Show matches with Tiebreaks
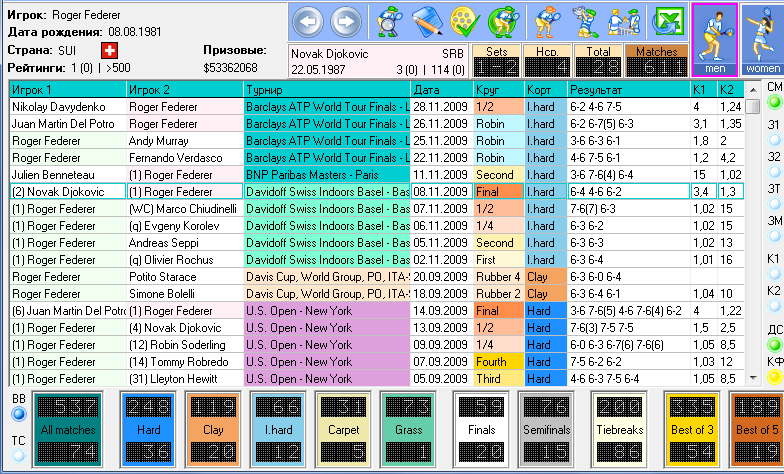The image size is (784, 474). [619, 430]
